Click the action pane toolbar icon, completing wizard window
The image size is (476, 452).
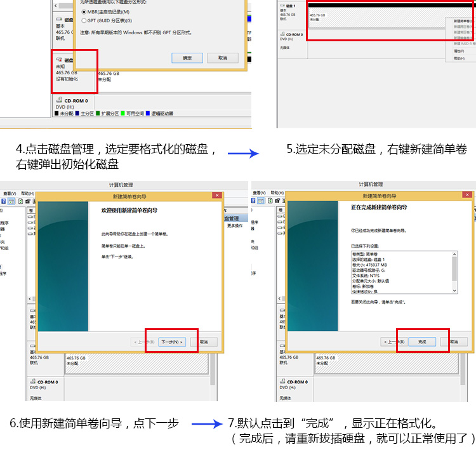(x=261, y=201)
